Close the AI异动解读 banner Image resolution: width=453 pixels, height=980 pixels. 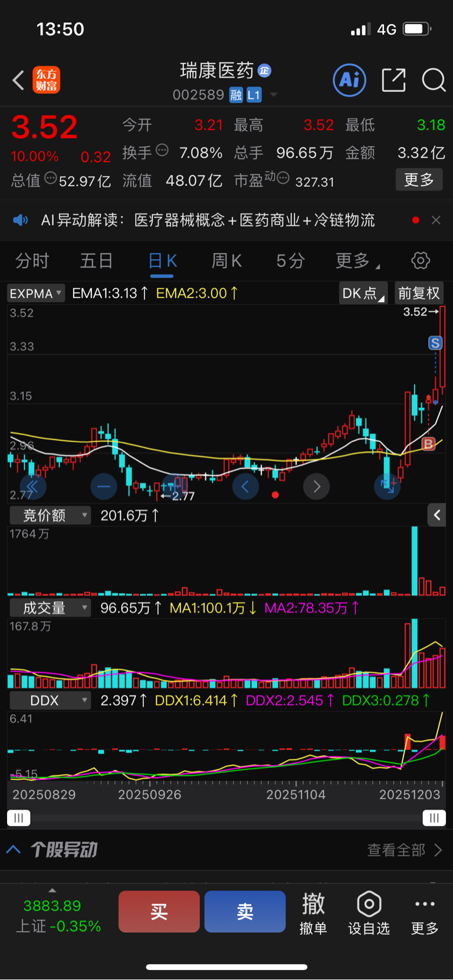436,220
